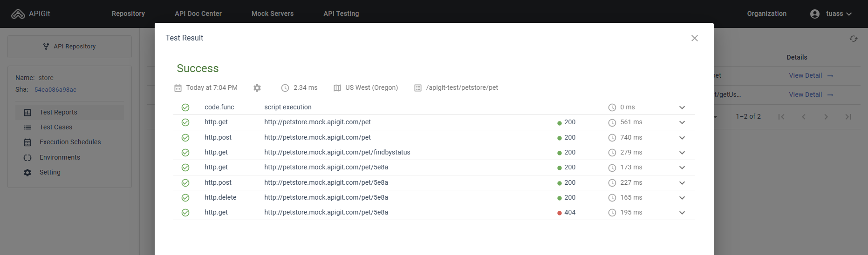Open the Organization page
The width and height of the screenshot is (868, 255).
(x=766, y=13)
